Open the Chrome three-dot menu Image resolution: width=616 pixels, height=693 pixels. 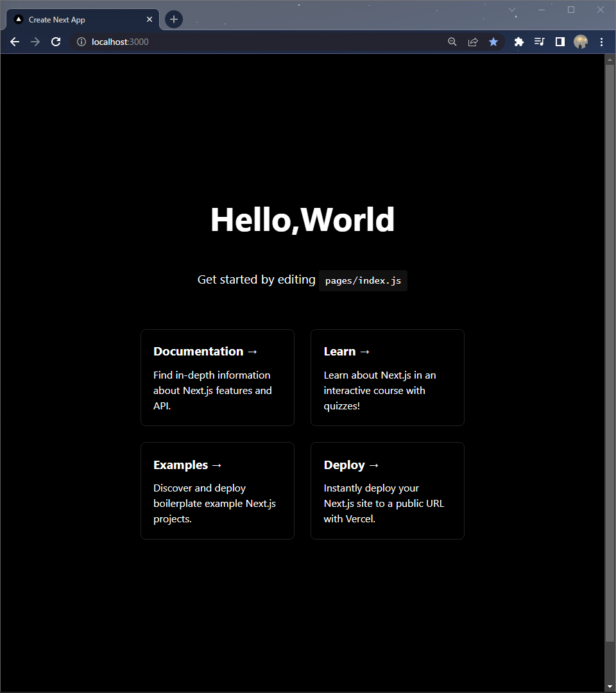[x=601, y=42]
